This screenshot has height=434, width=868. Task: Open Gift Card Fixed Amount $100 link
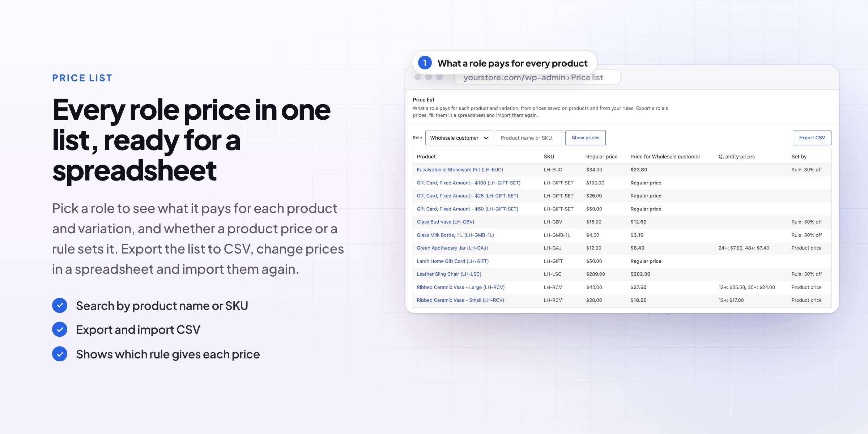(468, 183)
